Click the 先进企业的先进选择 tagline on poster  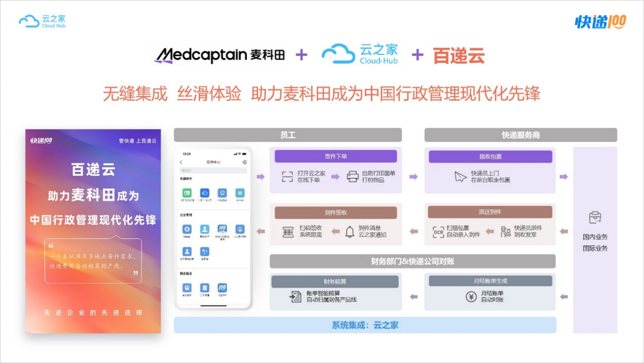click(93, 313)
